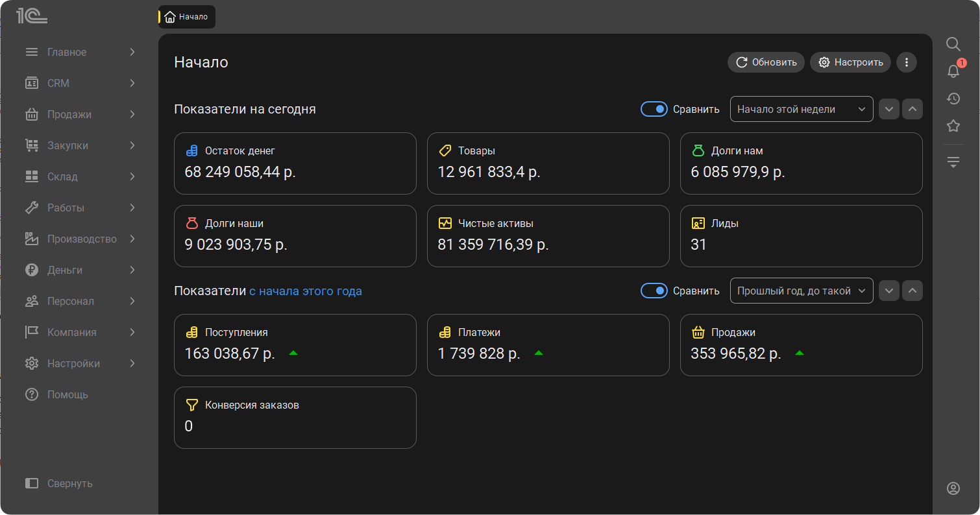Click the user profile icon
The height and width of the screenshot is (515, 980).
(x=953, y=488)
